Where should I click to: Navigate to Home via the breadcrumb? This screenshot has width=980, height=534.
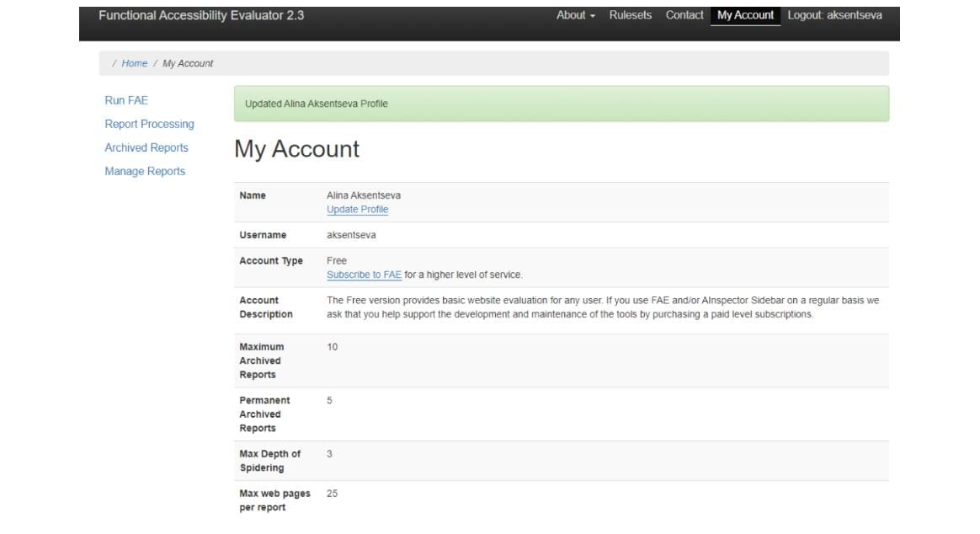134,63
